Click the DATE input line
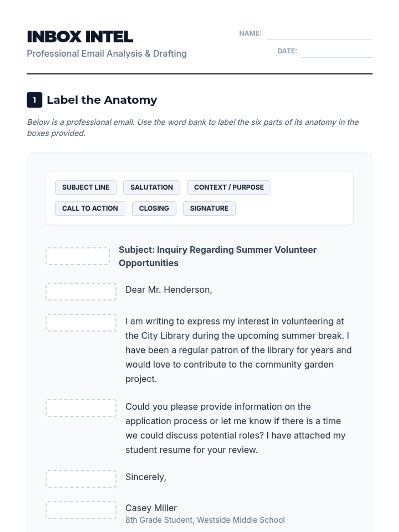The width and height of the screenshot is (399, 532). [336, 52]
